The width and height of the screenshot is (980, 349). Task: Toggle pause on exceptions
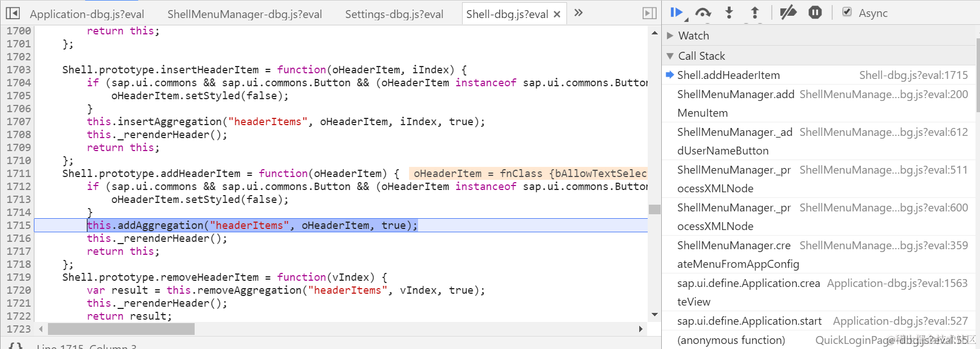point(815,12)
